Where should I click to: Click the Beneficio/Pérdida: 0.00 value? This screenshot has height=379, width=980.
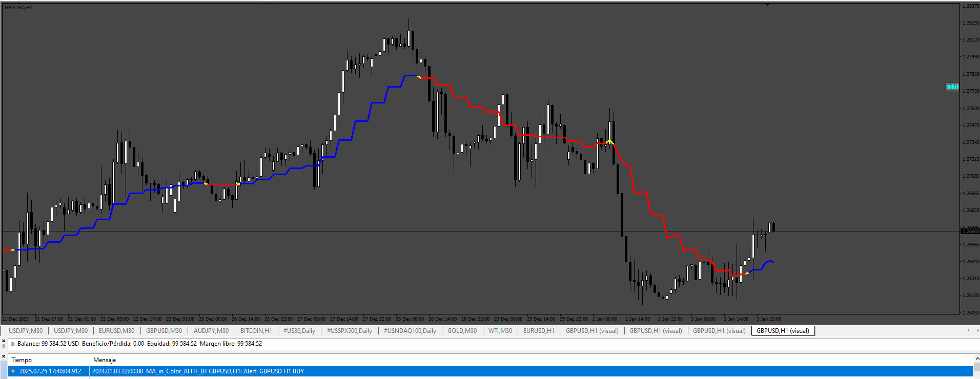point(113,344)
